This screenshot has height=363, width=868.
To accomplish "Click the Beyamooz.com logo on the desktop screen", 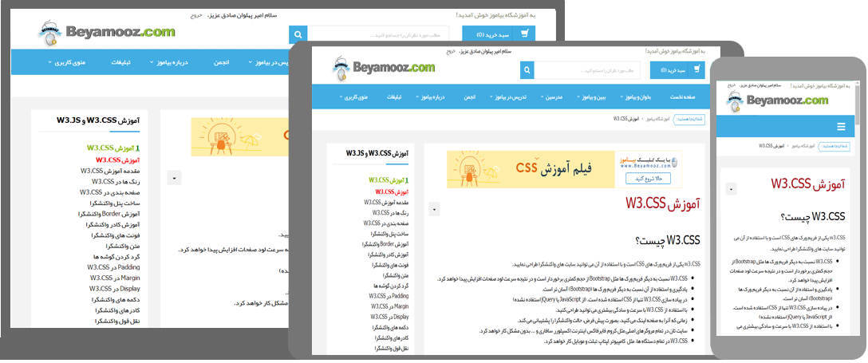I will click(x=106, y=33).
